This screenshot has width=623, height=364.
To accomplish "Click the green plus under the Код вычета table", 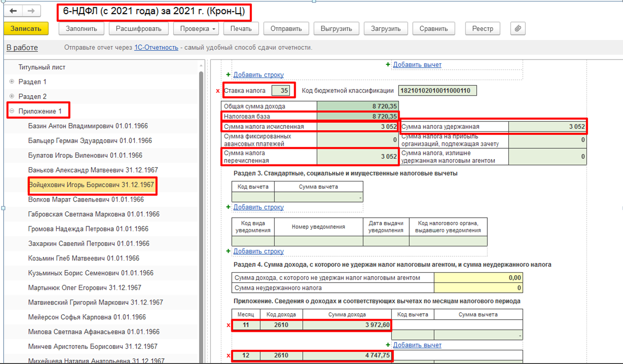I will [228, 207].
